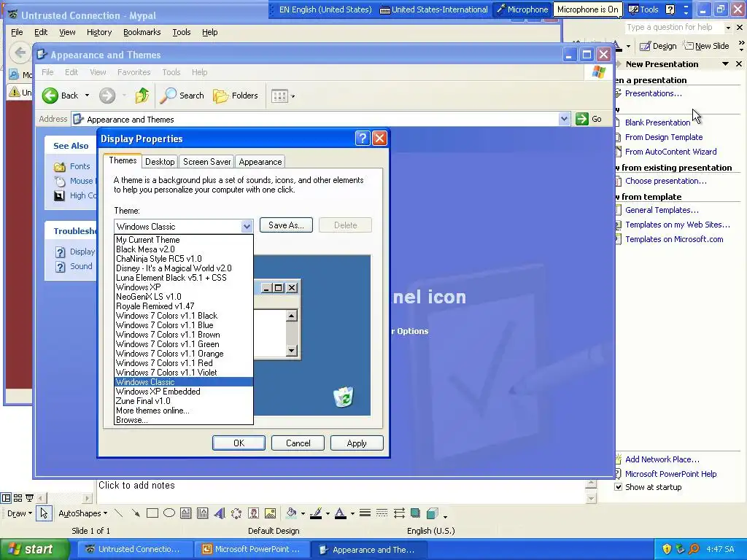Switch to Slide Sorter View
The width and height of the screenshot is (747, 560).
coord(18,498)
